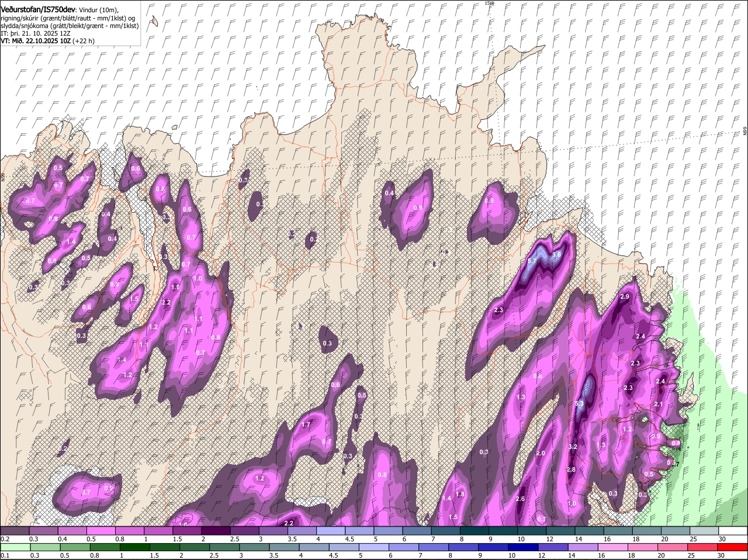Select the lavender 14–16 swatch in lower legend
Viewport: 748px width, 560px height.
[583, 547]
